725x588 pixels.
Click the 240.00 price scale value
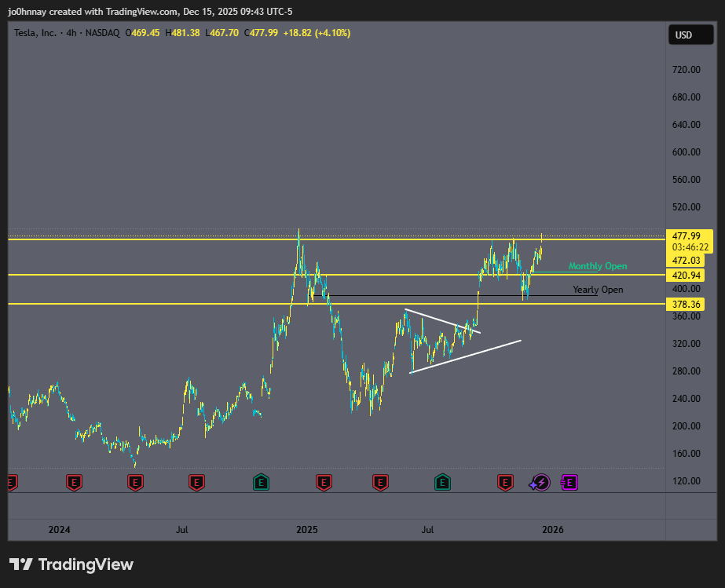[687, 399]
